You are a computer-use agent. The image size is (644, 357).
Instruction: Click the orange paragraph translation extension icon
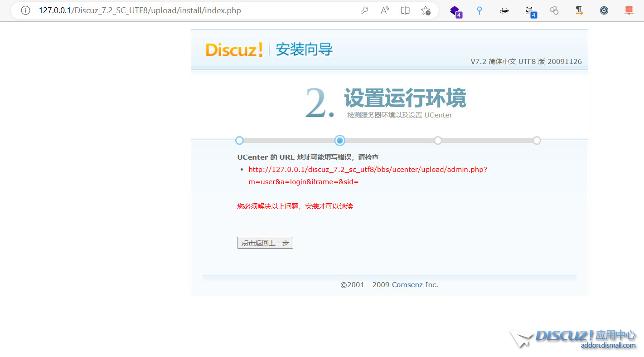pos(579,10)
